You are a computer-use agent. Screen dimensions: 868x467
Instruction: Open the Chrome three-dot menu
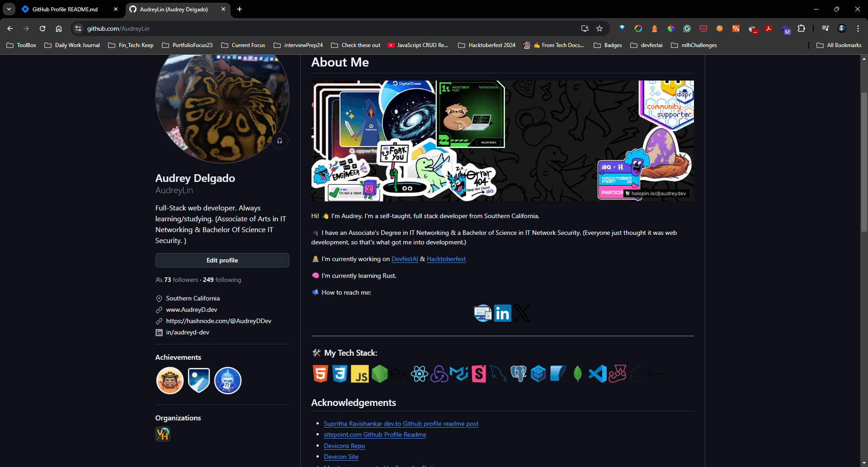point(858,29)
